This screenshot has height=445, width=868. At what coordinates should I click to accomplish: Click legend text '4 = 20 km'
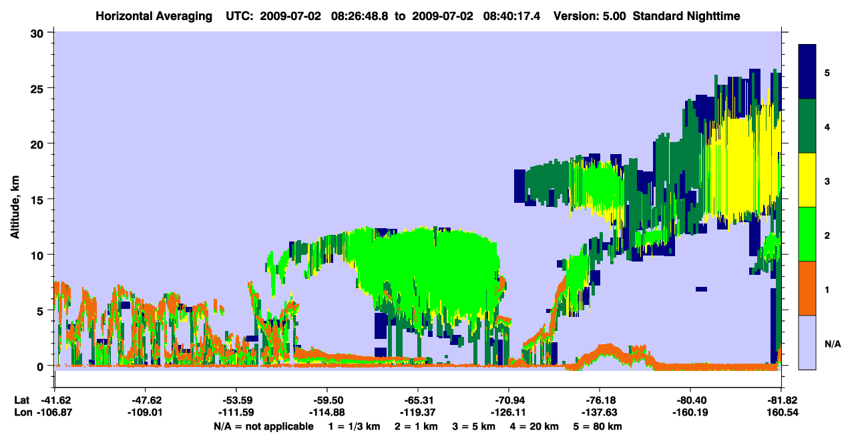pos(535,426)
